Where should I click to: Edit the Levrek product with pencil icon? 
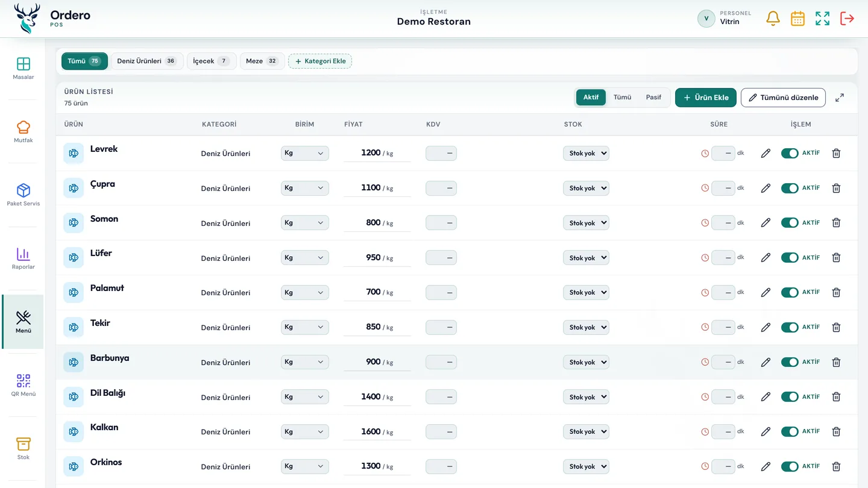pos(766,153)
